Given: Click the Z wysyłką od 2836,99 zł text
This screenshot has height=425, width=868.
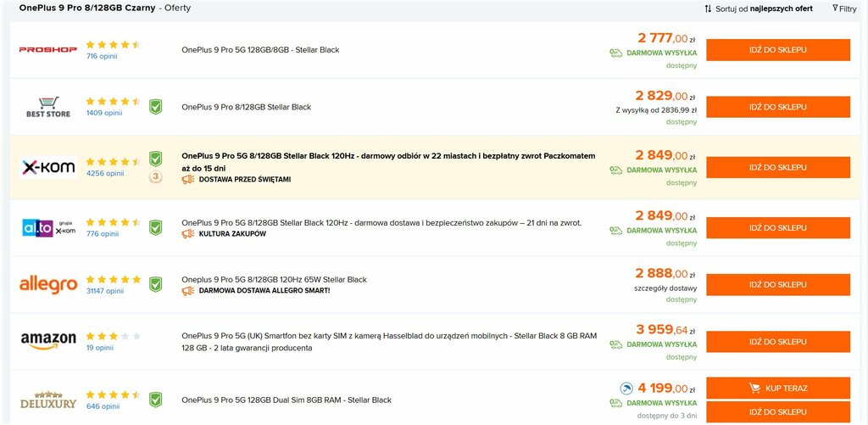Looking at the screenshot, I should (x=656, y=109).
